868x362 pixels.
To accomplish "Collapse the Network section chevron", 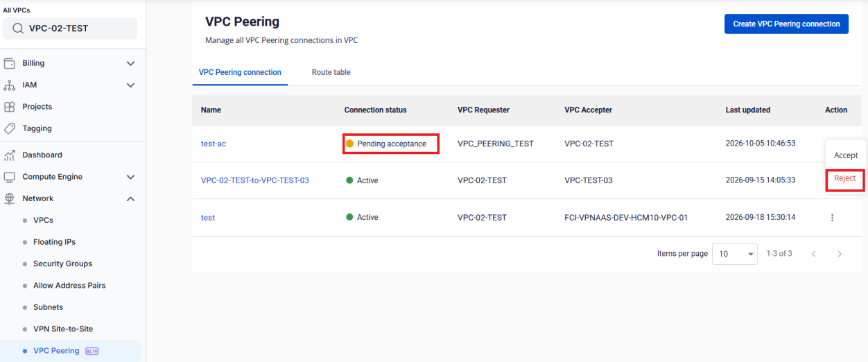I will (130, 199).
